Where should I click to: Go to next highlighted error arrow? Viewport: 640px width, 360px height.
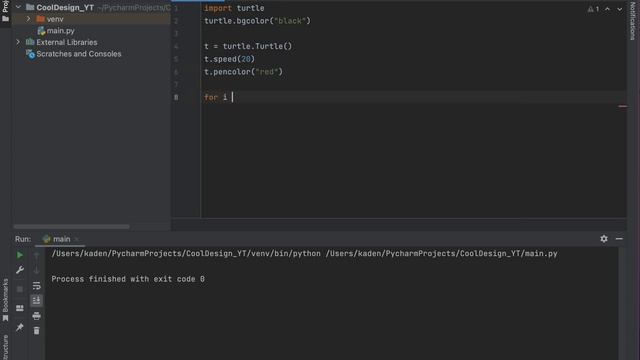click(620, 9)
